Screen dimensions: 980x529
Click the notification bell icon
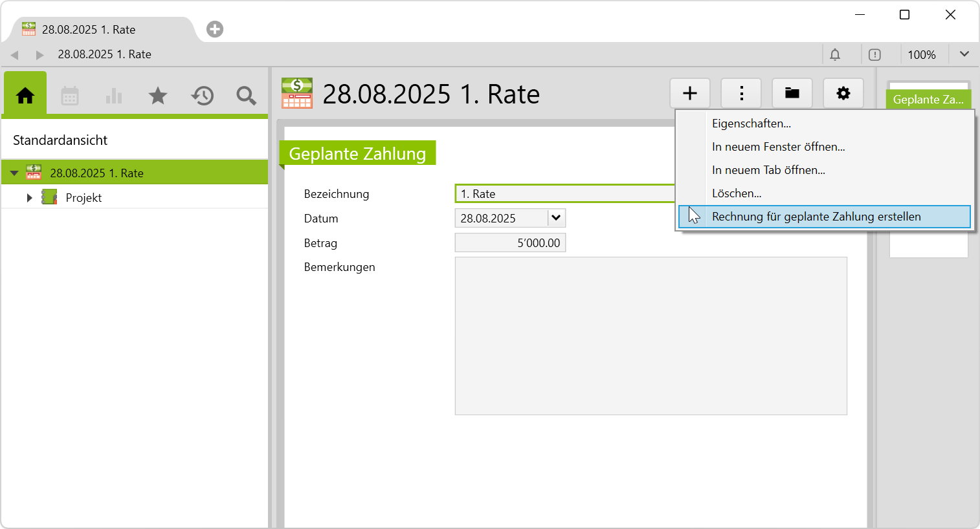tap(835, 55)
